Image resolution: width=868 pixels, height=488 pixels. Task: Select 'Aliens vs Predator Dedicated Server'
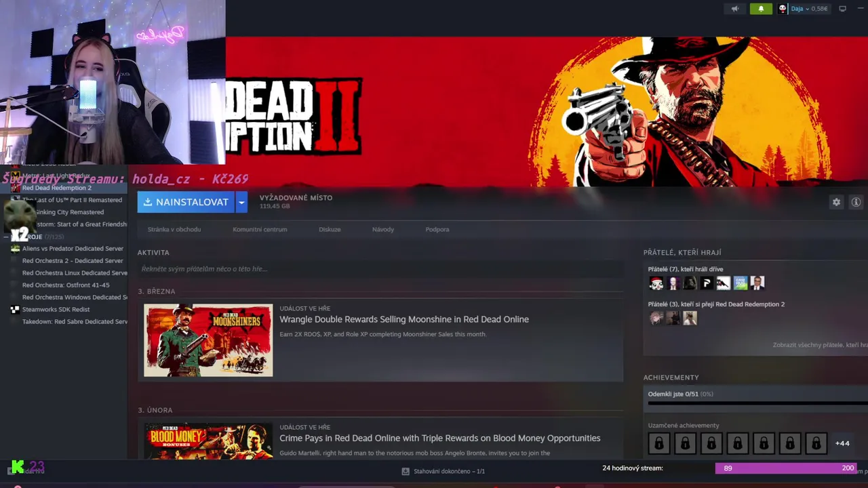[x=73, y=249]
